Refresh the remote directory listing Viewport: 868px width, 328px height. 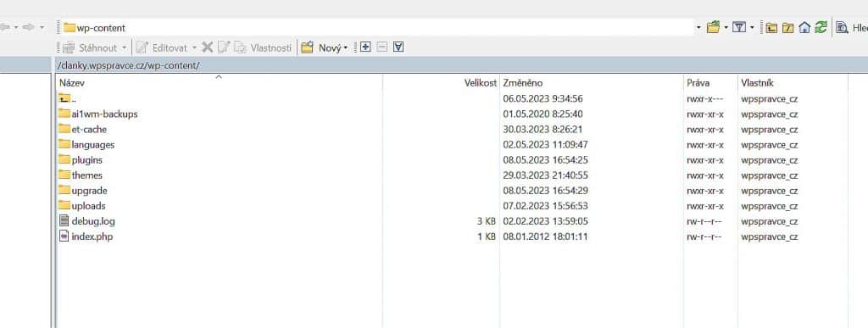click(x=821, y=27)
